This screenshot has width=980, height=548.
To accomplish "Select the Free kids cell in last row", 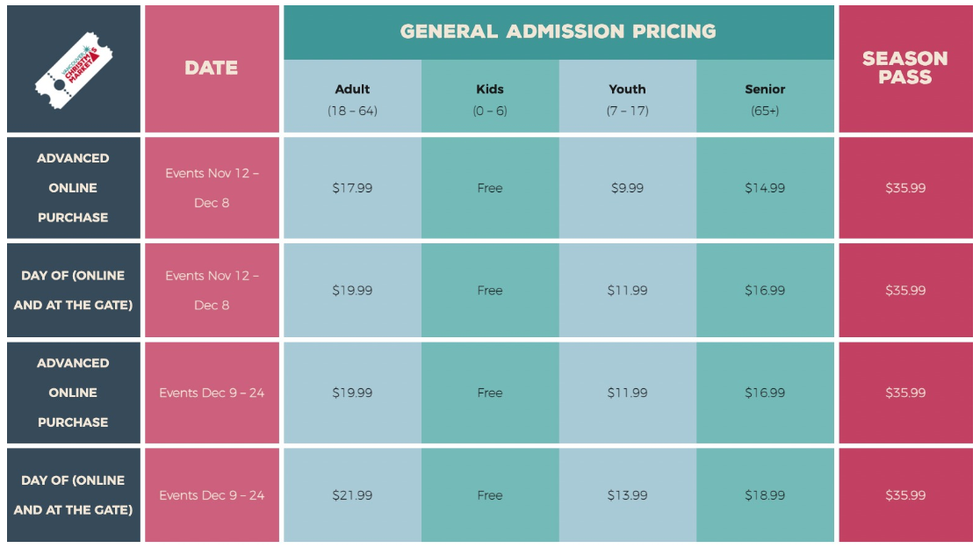I will (490, 495).
